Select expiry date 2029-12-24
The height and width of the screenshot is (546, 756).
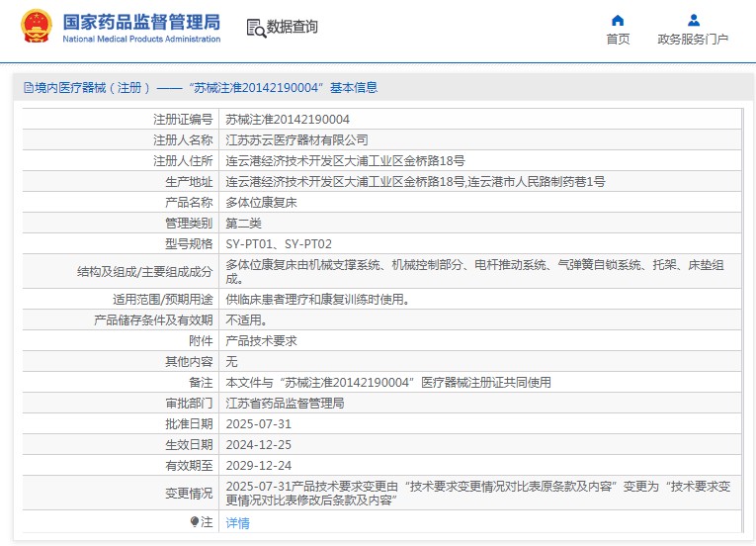259,465
